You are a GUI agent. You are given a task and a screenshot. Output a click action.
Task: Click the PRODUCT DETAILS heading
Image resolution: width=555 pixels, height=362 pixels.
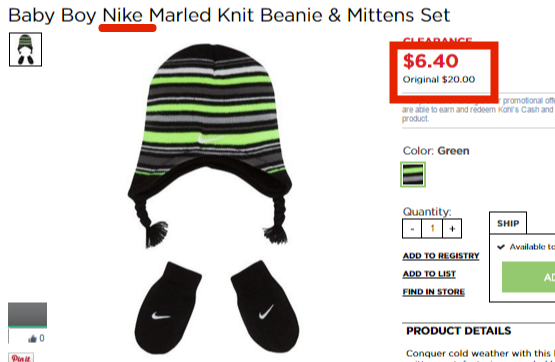pyautogui.click(x=459, y=331)
